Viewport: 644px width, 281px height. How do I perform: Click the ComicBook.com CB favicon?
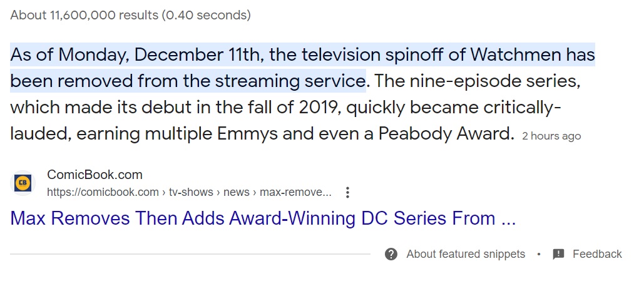(23, 183)
